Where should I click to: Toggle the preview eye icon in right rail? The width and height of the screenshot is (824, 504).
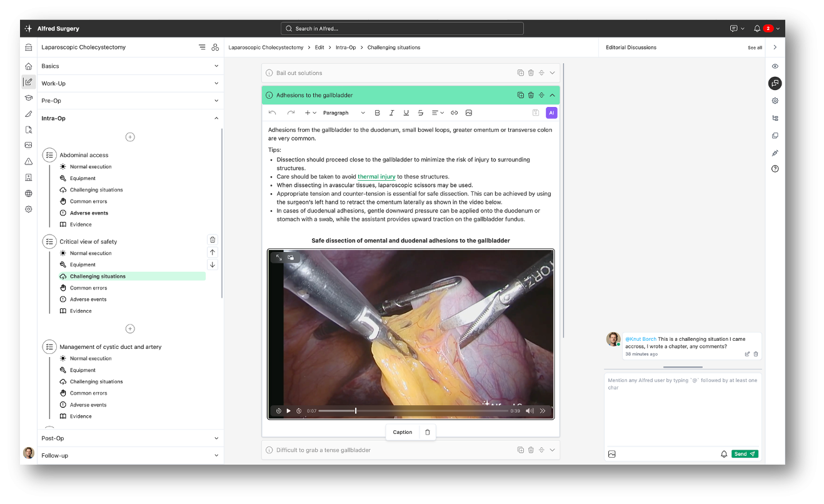(775, 66)
